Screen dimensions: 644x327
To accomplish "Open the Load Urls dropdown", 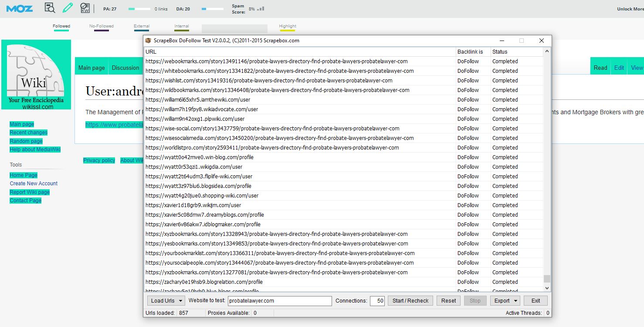I will click(166, 300).
